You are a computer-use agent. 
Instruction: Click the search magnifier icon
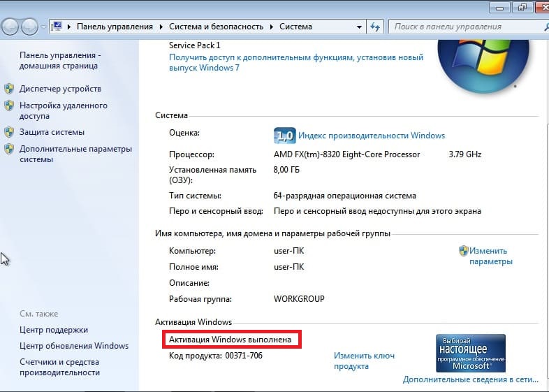click(x=546, y=27)
